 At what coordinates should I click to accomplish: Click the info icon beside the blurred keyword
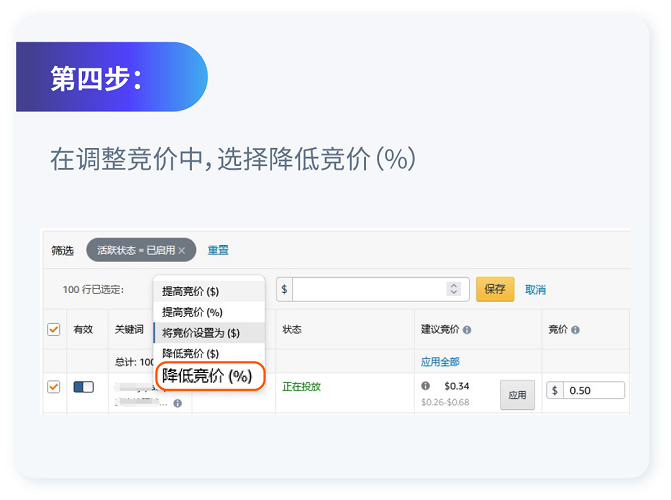point(178,403)
